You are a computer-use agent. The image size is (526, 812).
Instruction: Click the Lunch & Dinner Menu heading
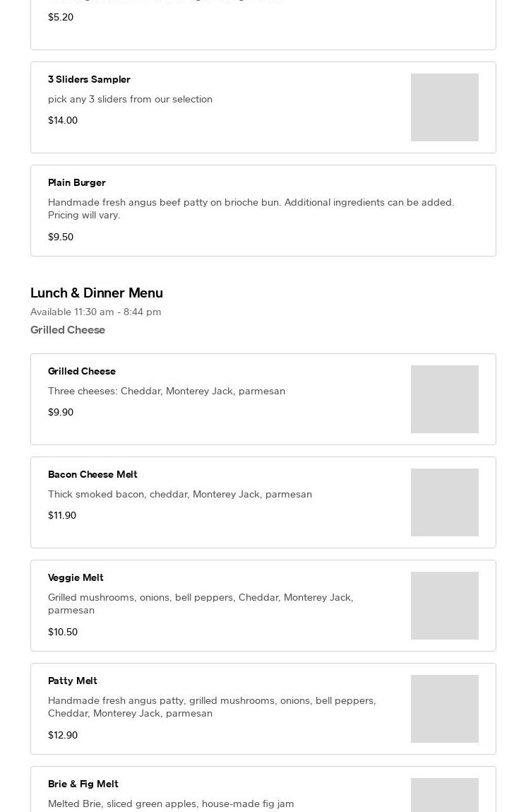[97, 293]
